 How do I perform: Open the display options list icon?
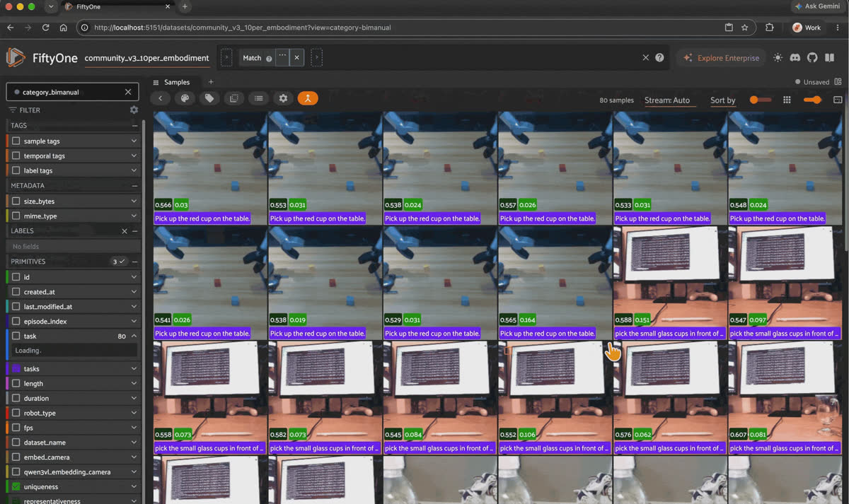click(258, 98)
